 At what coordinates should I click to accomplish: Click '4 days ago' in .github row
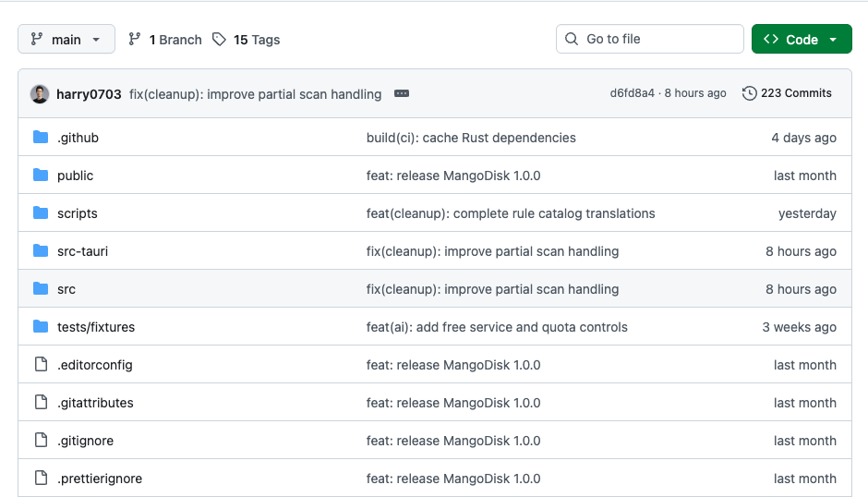point(803,138)
